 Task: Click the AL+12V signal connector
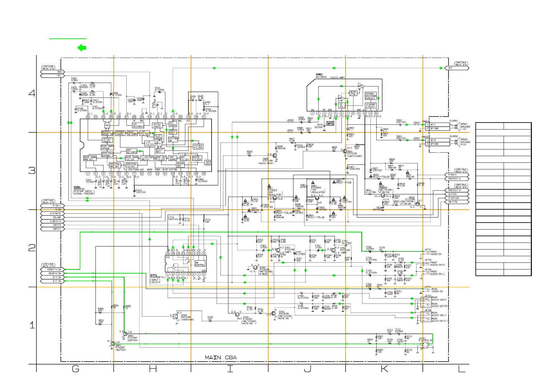click(457, 194)
